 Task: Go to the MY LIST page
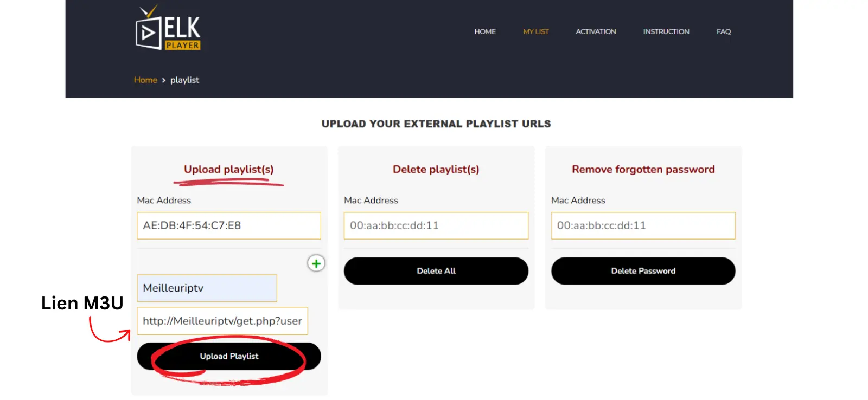pyautogui.click(x=535, y=31)
